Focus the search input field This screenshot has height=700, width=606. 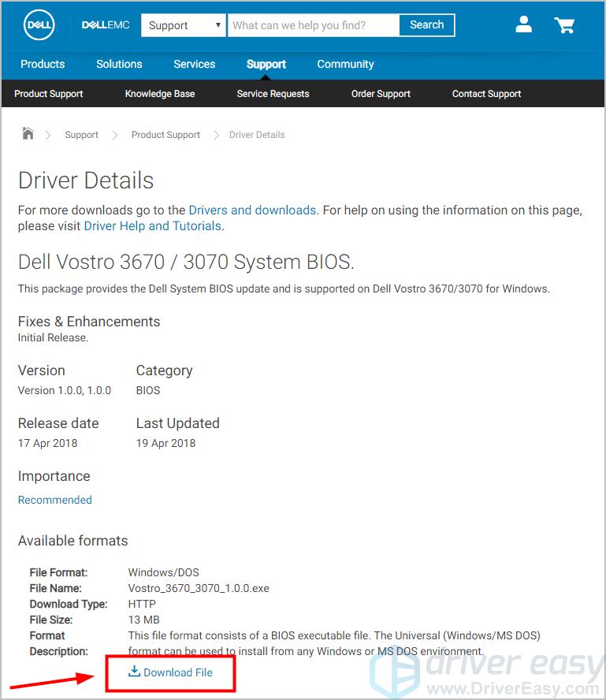314,25
